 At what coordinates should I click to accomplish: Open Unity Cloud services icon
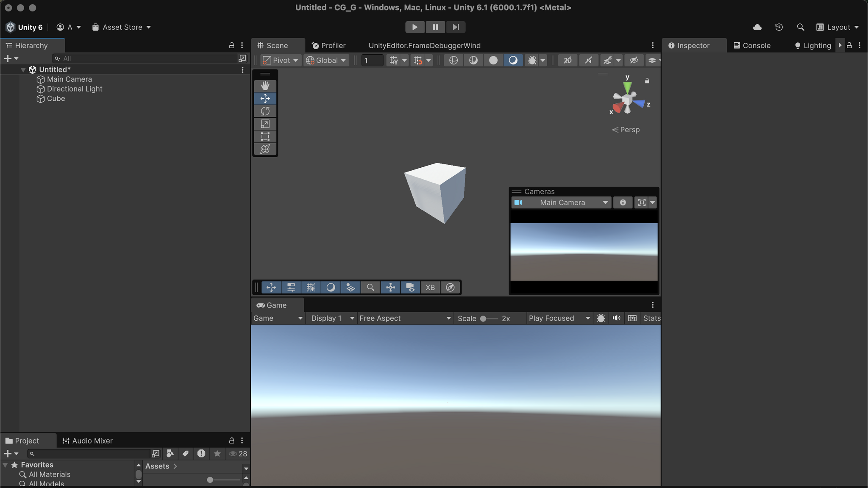point(757,27)
